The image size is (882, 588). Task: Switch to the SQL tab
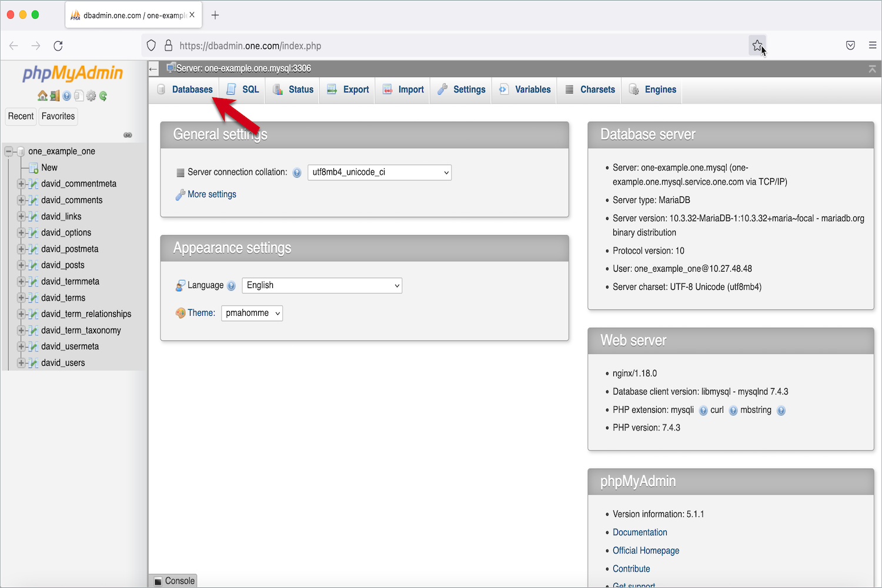243,90
